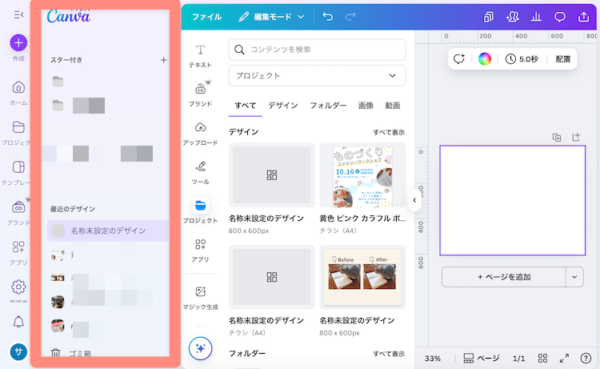The height and width of the screenshot is (369, 600).
Task: Open the blank チラシ (A4) design thumbnail
Action: (272, 277)
